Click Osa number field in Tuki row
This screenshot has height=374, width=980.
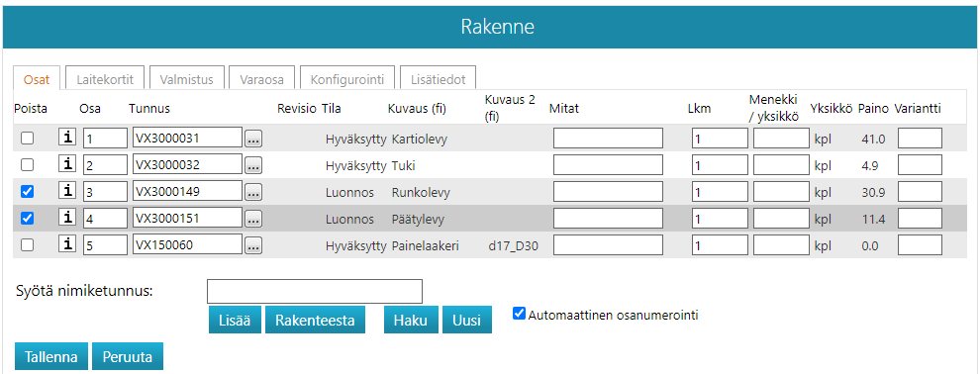coord(106,165)
